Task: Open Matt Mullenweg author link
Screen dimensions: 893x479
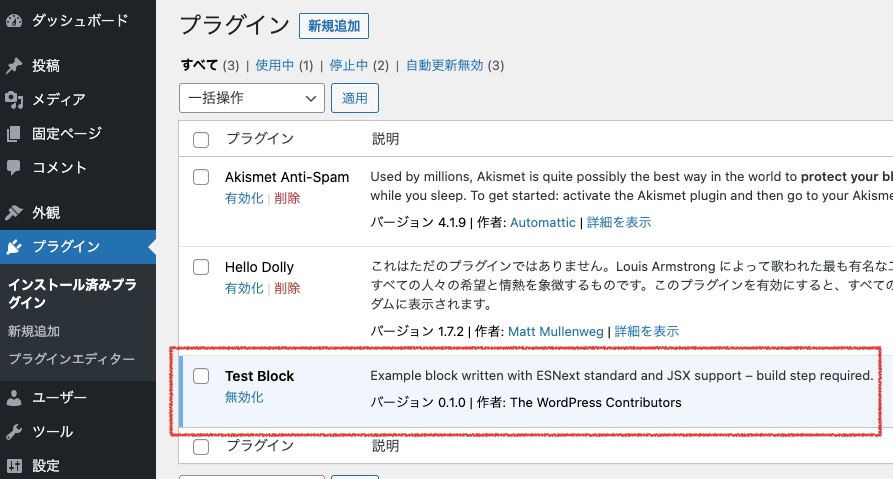Action: pyautogui.click(x=555, y=331)
